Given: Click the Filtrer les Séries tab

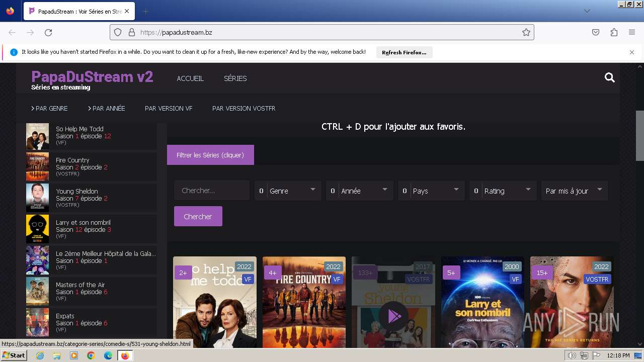Looking at the screenshot, I should click(x=210, y=155).
